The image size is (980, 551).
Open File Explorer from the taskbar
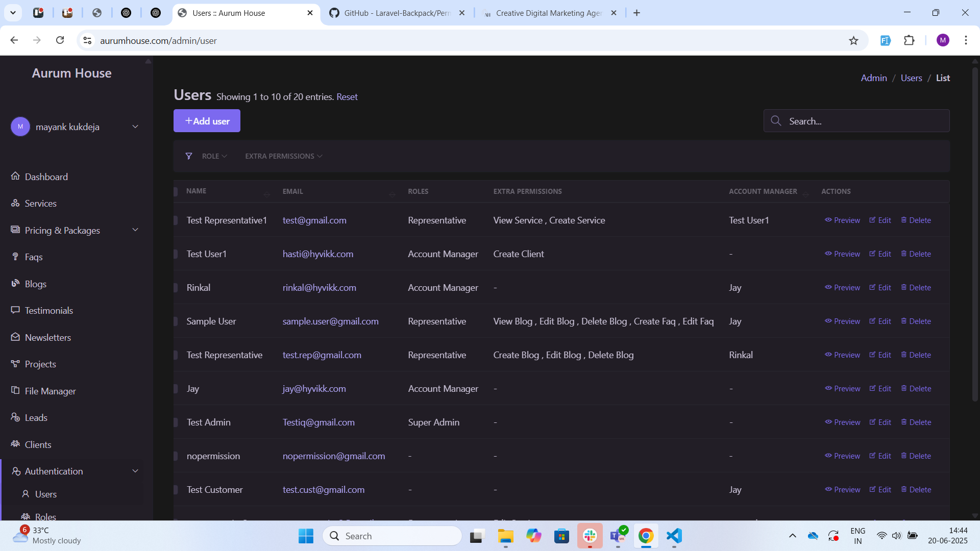[x=505, y=536]
